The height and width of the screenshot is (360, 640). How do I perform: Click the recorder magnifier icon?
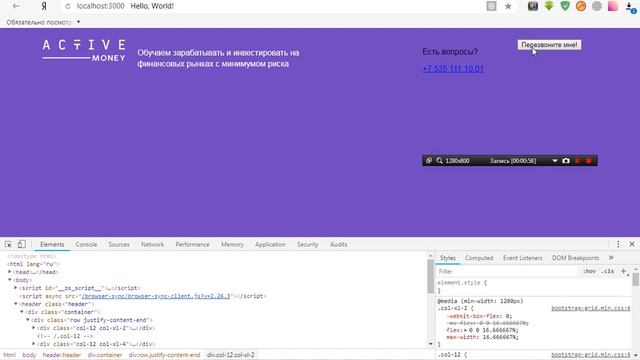pyautogui.click(x=439, y=160)
